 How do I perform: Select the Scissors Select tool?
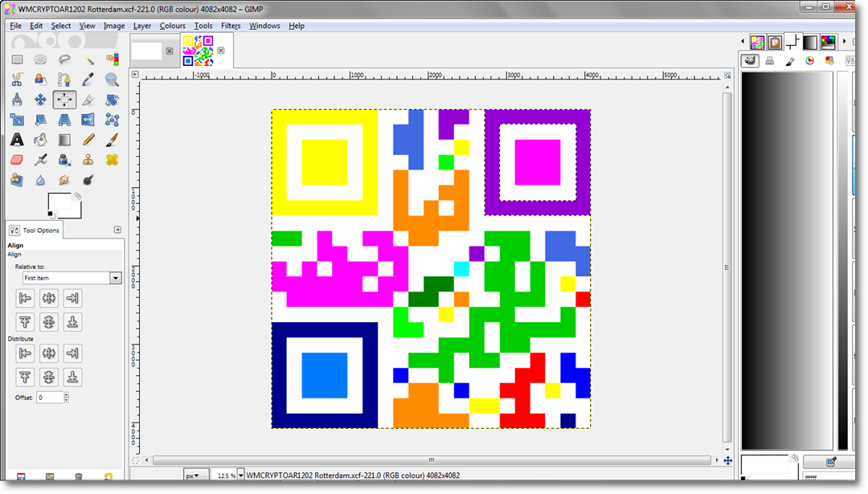pyautogui.click(x=17, y=80)
